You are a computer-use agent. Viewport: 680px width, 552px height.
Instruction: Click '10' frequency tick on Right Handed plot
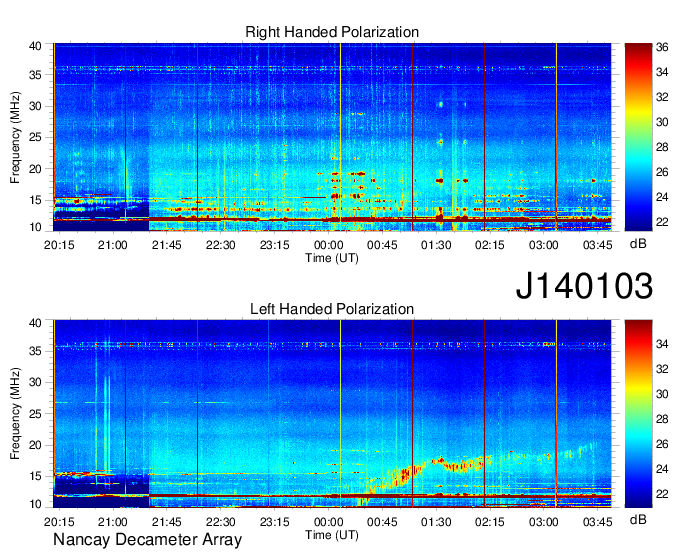pyautogui.click(x=36, y=227)
